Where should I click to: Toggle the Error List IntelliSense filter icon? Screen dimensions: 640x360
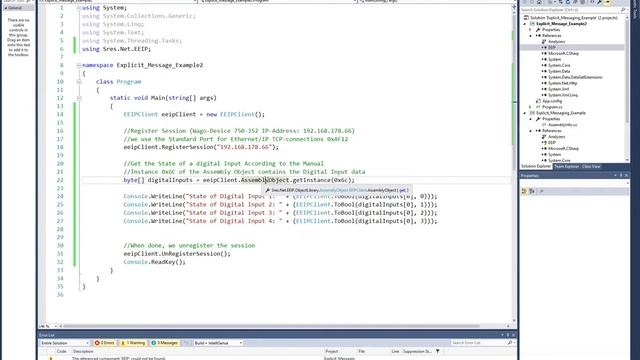(186, 343)
